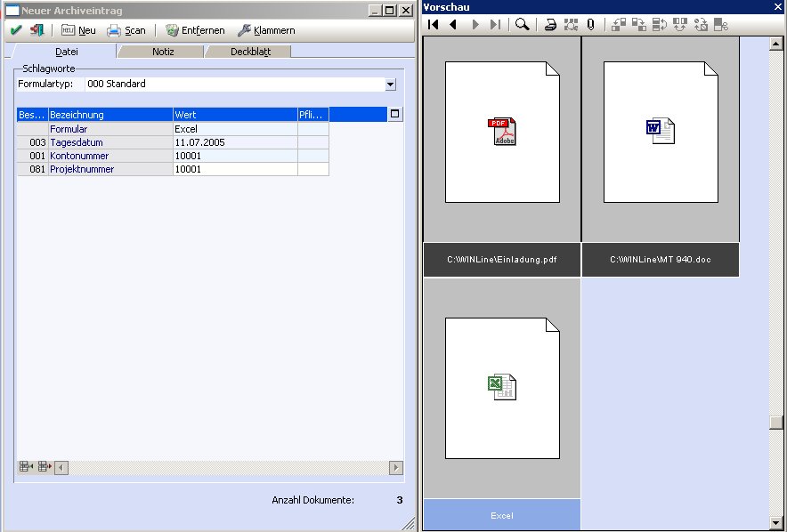787x532 pixels.
Task: Select the Tagesdatum label cell
Action: click(x=110, y=142)
